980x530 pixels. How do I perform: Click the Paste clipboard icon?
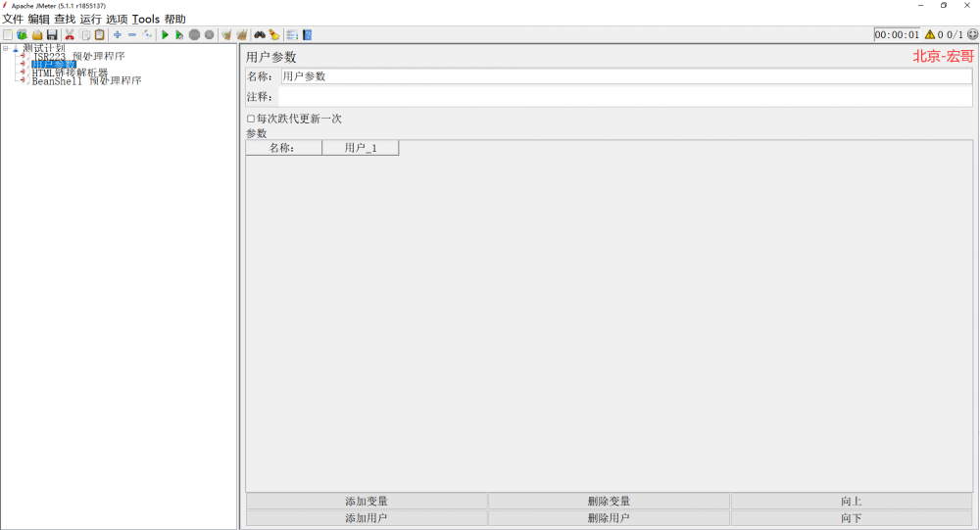tap(99, 35)
